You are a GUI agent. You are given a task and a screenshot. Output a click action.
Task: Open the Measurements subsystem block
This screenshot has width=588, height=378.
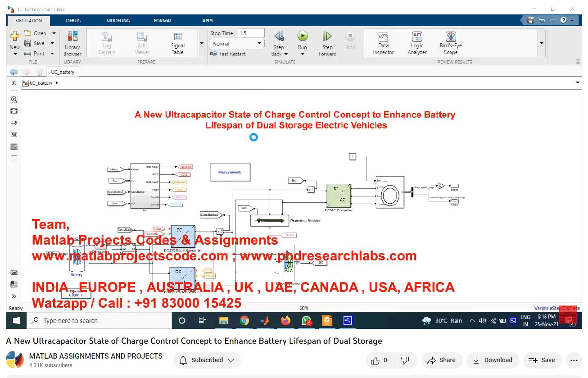click(230, 172)
